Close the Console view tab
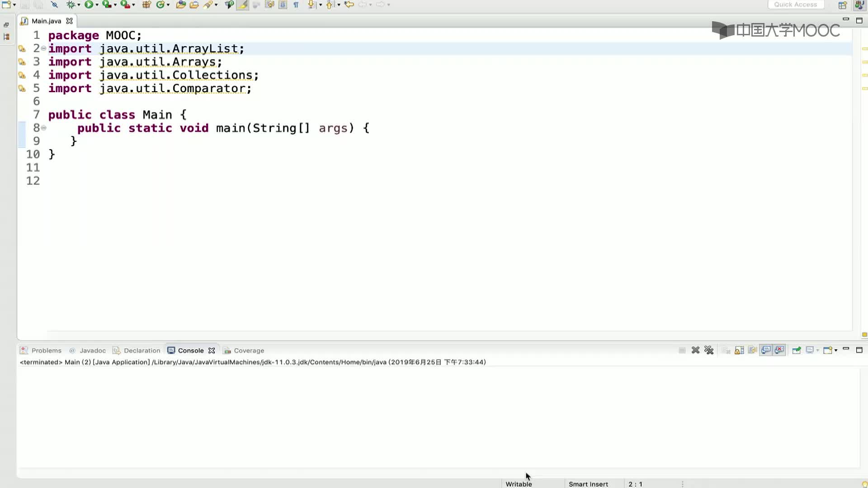Viewport: 868px width, 488px height. (x=212, y=350)
